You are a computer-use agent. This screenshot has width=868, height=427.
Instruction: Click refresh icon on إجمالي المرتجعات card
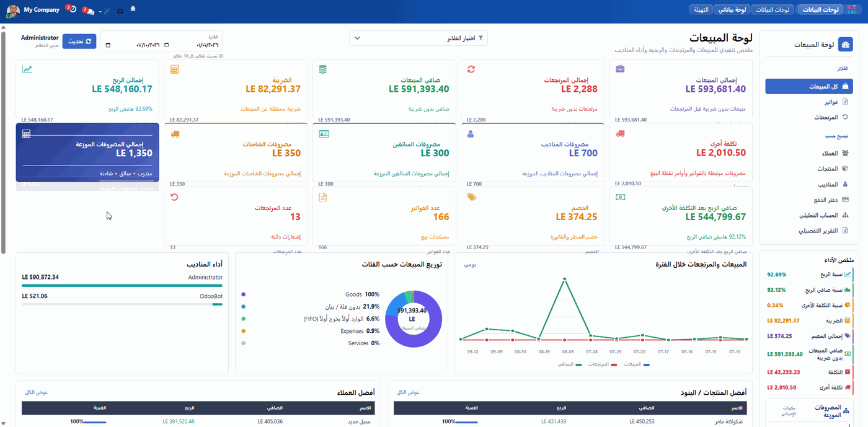coord(471,69)
